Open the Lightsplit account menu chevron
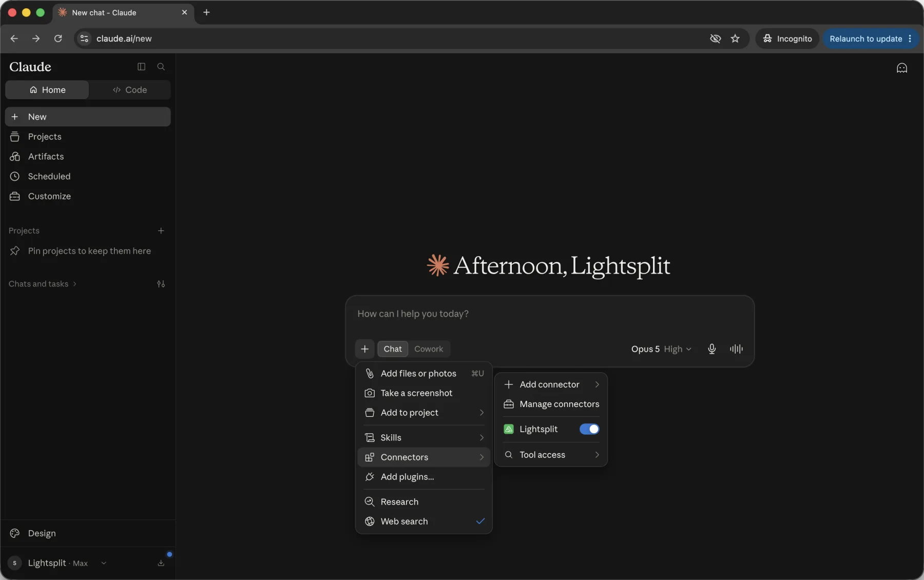The height and width of the screenshot is (580, 924). tap(104, 563)
